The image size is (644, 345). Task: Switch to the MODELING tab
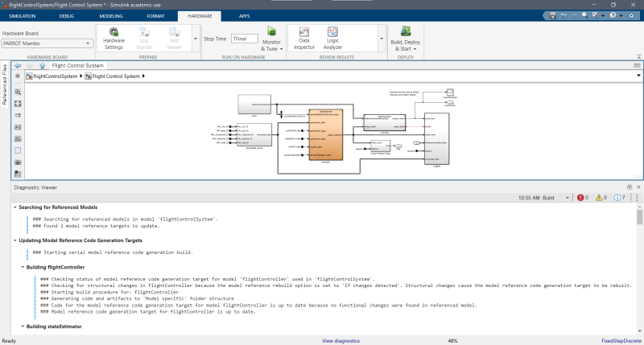click(111, 16)
